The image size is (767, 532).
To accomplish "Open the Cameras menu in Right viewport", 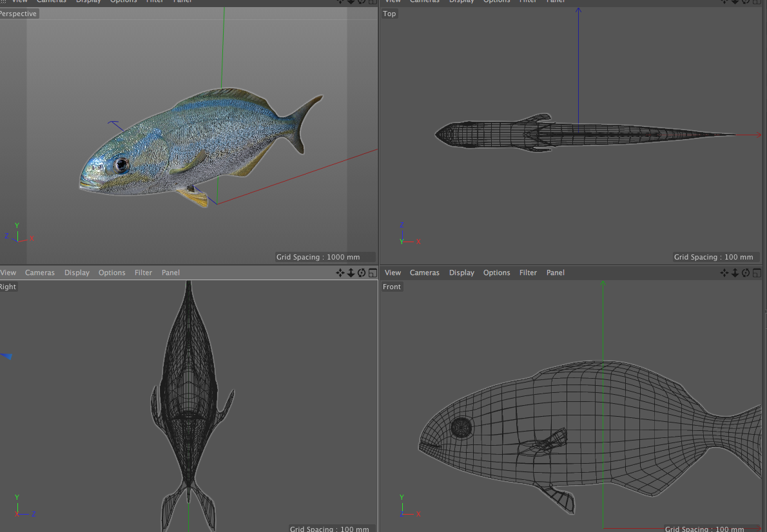I will pyautogui.click(x=40, y=273).
